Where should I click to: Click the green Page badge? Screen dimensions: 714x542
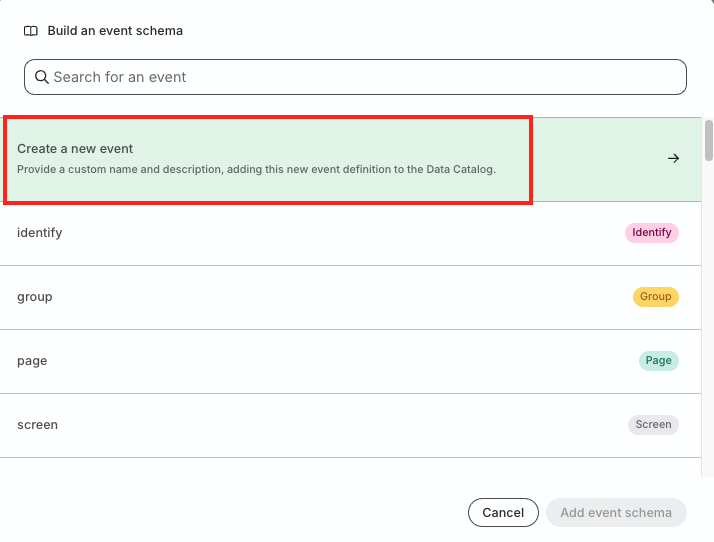(x=658, y=361)
